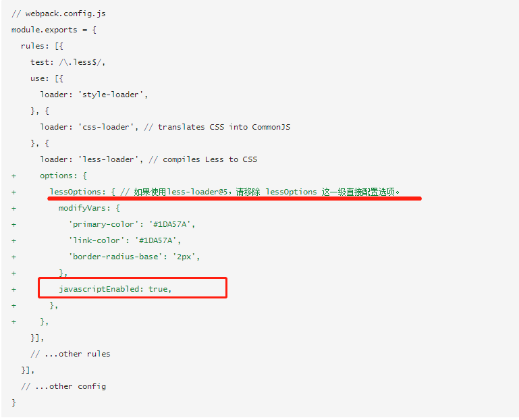Click the 'modifyVars: {' line

click(x=89, y=209)
